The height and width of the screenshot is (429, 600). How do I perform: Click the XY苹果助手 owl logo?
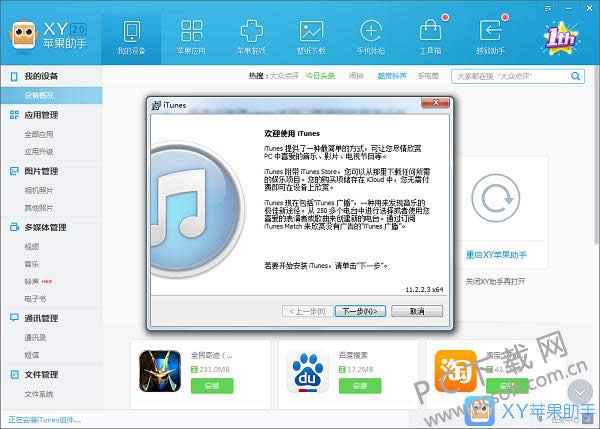24,35
